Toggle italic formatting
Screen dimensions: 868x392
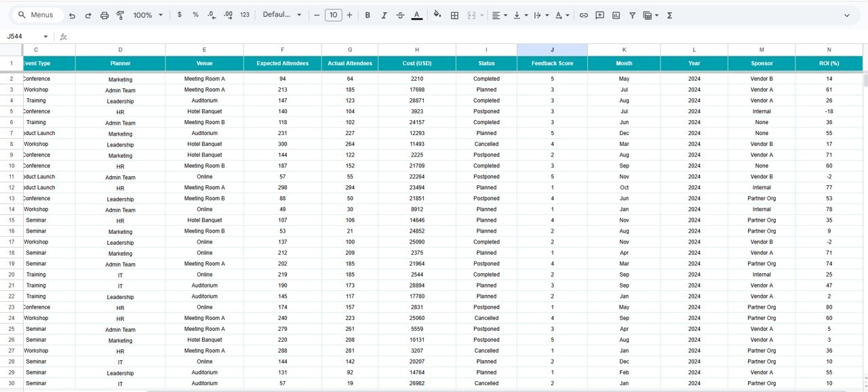[x=383, y=15]
